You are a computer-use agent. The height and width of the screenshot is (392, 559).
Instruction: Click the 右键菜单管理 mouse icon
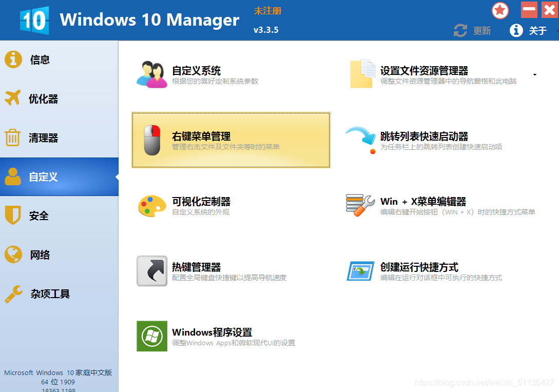tap(152, 140)
